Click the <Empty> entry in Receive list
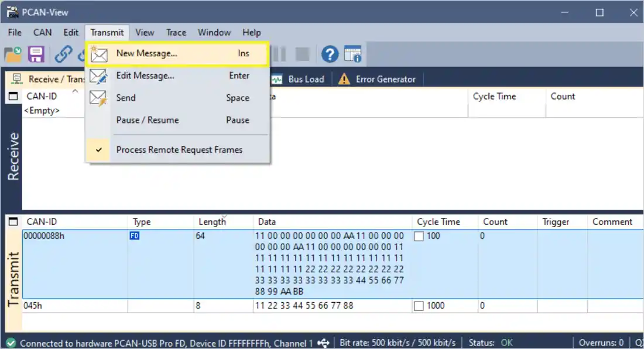The width and height of the screenshot is (644, 349). pyautogui.click(x=42, y=111)
